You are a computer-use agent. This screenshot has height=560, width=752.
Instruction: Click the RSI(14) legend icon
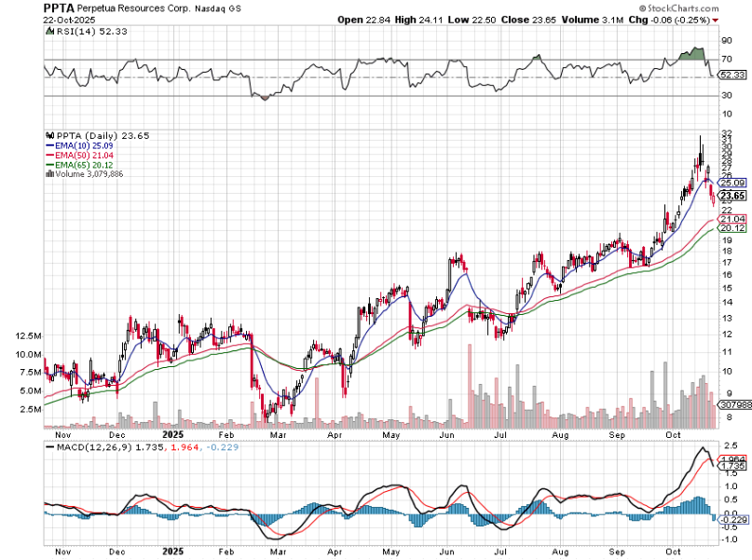point(50,31)
